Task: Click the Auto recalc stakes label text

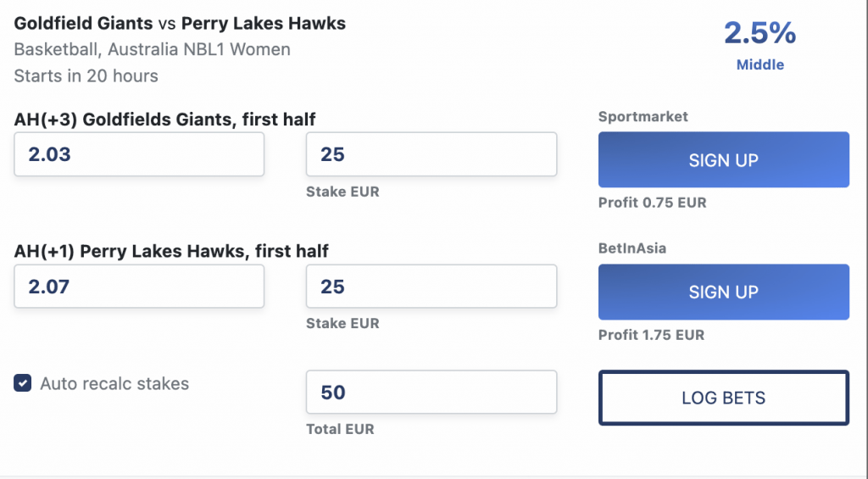Action: point(114,383)
